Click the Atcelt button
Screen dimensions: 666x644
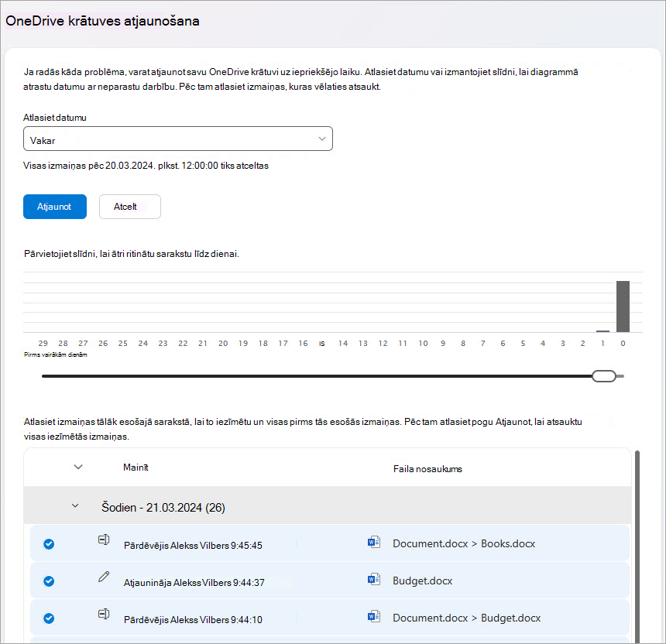130,207
